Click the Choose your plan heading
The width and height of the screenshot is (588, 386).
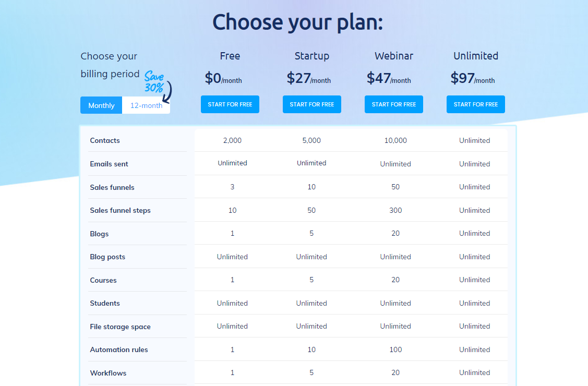click(297, 22)
